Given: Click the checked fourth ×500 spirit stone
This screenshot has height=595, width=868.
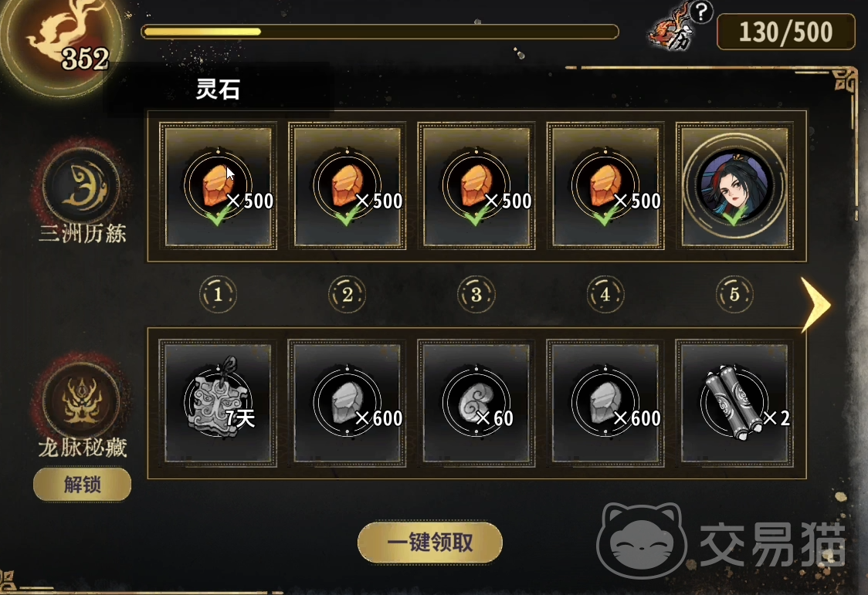Looking at the screenshot, I should (605, 186).
